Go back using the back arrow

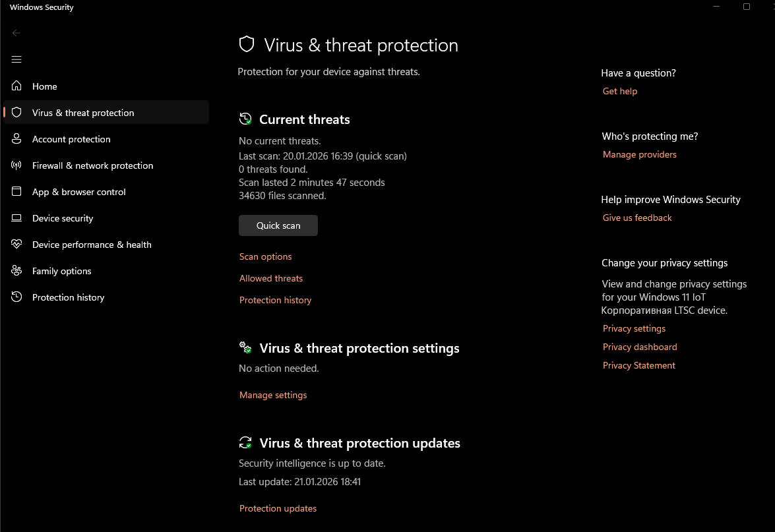(x=16, y=33)
